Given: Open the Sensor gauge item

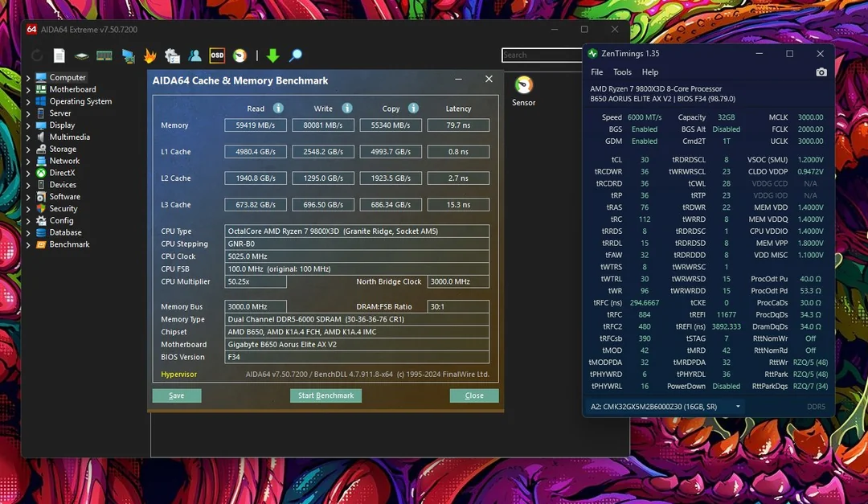Looking at the screenshot, I should 524,92.
